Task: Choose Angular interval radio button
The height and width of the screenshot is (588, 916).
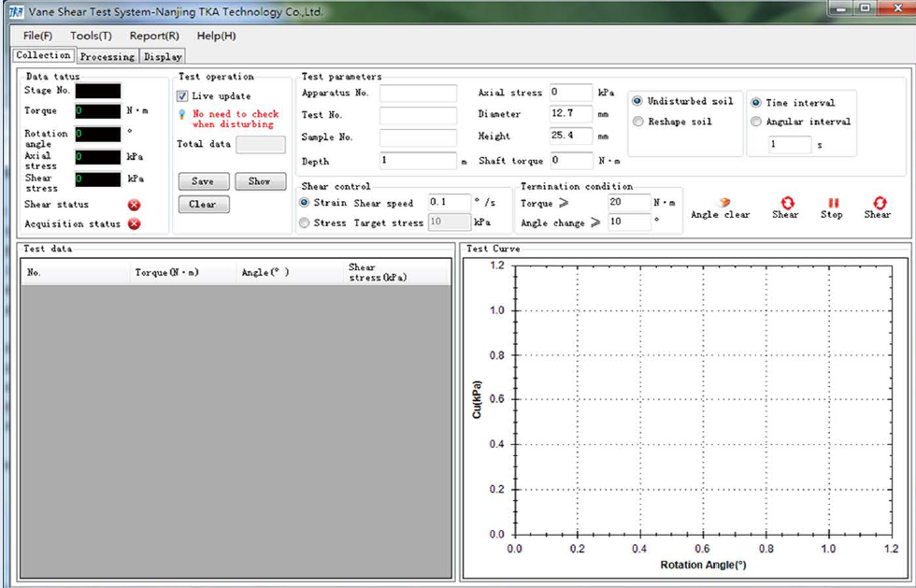Action: pyautogui.click(x=756, y=122)
